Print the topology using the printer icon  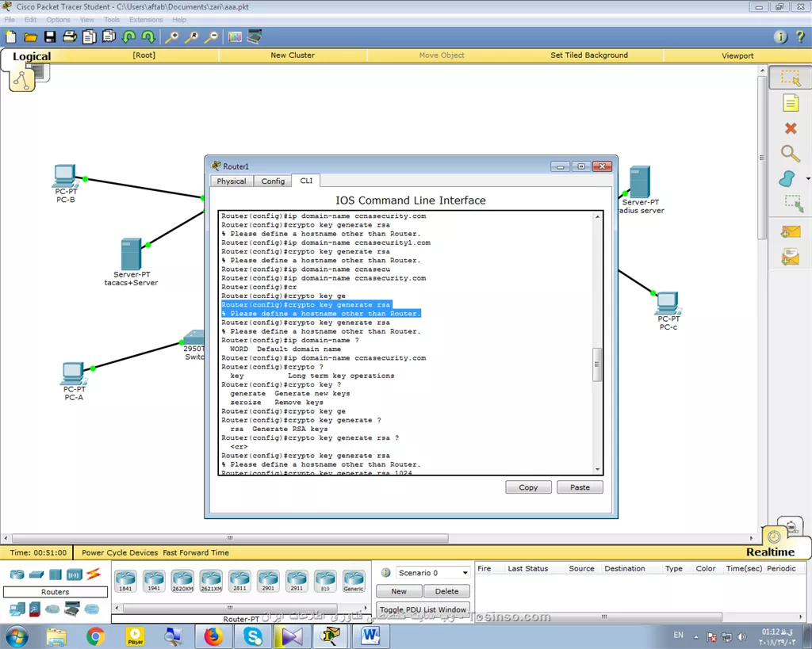click(x=70, y=36)
